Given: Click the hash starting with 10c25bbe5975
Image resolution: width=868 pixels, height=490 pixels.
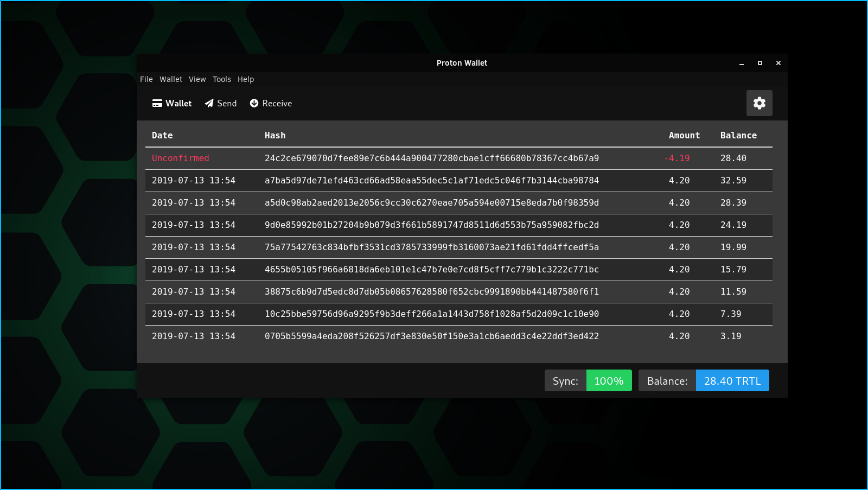Looking at the screenshot, I should pos(432,314).
